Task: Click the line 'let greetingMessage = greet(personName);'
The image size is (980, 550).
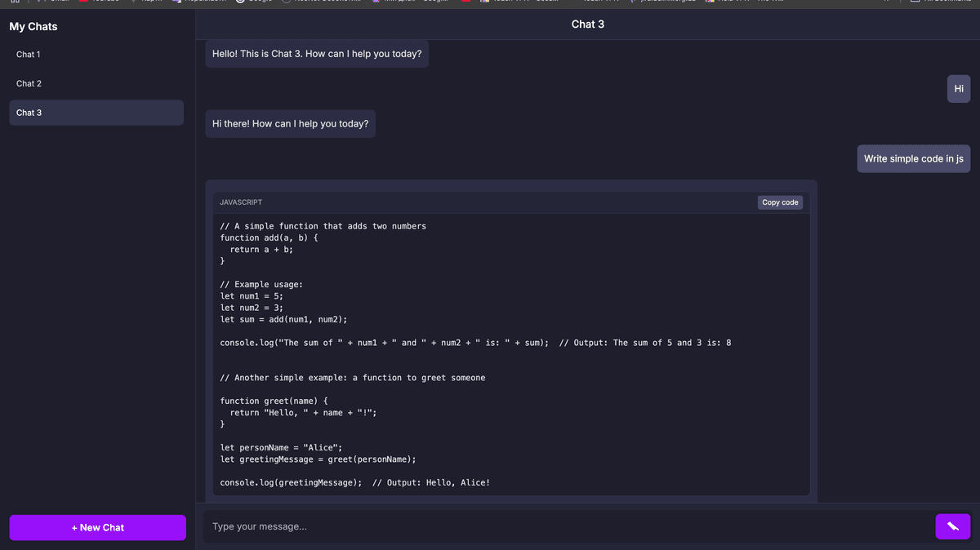Action: tap(318, 459)
